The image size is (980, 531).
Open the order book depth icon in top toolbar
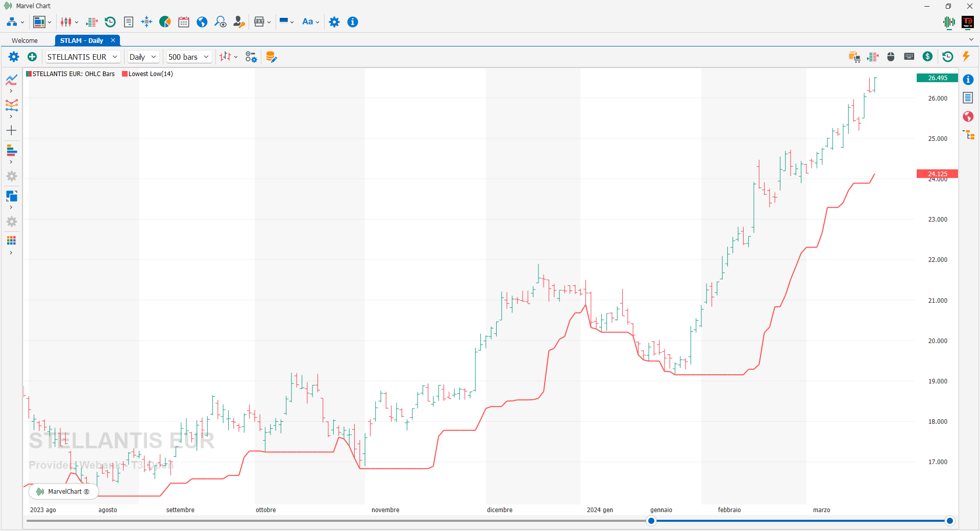(92, 22)
